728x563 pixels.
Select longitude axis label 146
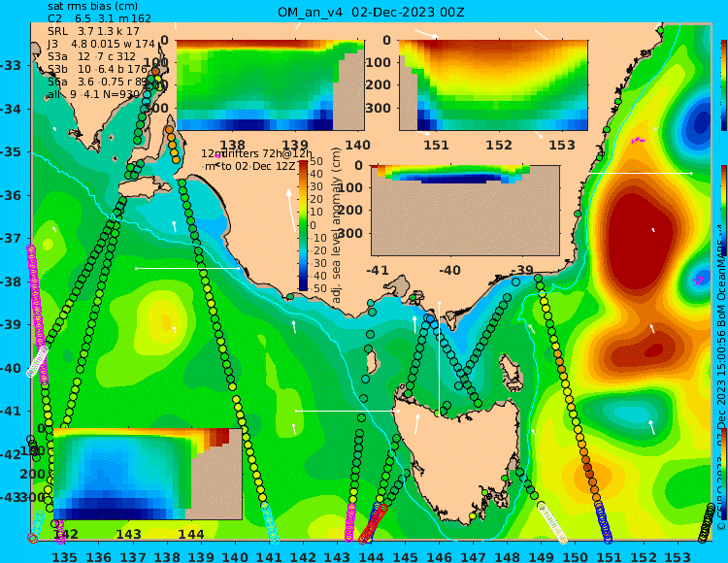(x=439, y=556)
